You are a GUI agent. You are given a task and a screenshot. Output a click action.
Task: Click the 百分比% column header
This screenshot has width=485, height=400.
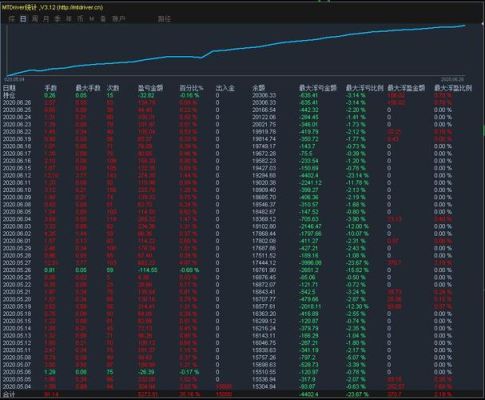pyautogui.click(x=191, y=88)
